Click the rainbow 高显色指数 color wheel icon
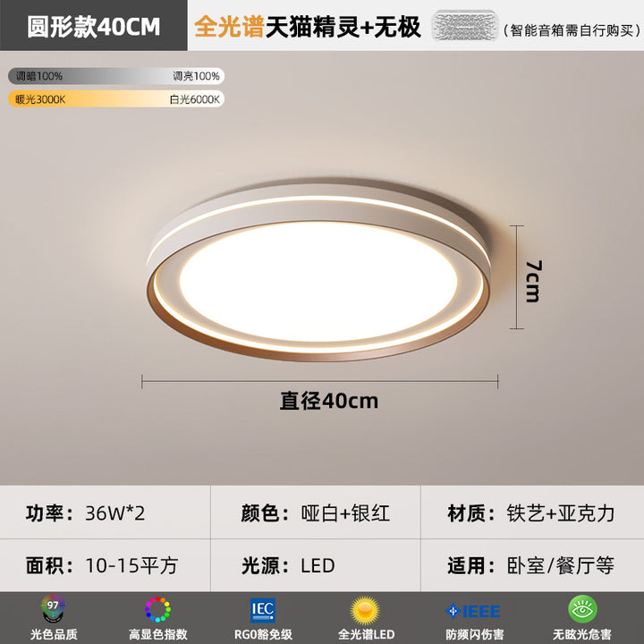 point(157,609)
